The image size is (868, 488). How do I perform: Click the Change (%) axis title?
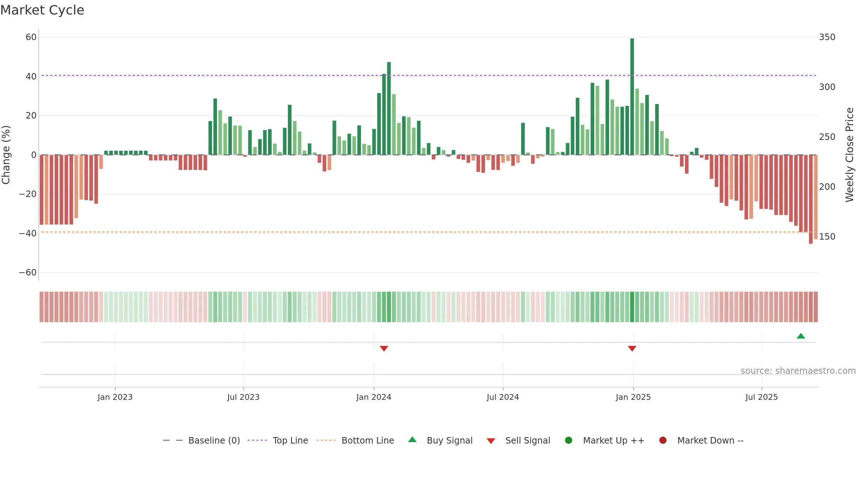pyautogui.click(x=6, y=155)
